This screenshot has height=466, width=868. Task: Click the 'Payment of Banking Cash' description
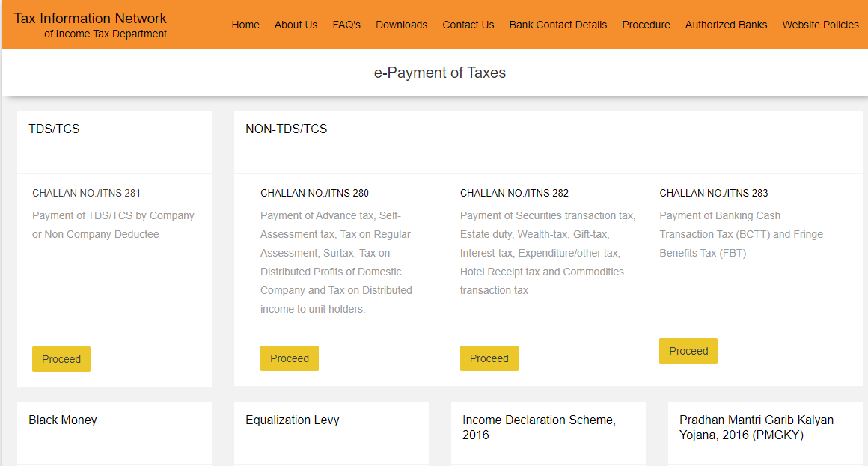point(742,234)
